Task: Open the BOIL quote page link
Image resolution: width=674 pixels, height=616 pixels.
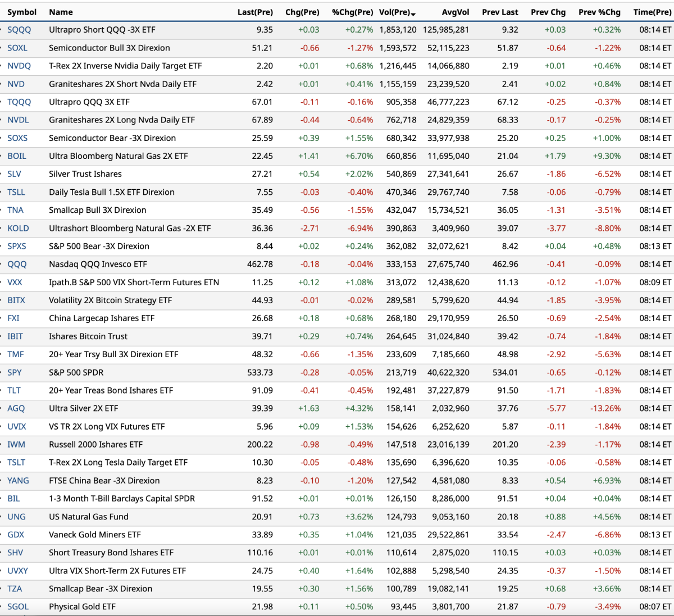Action: coord(17,156)
